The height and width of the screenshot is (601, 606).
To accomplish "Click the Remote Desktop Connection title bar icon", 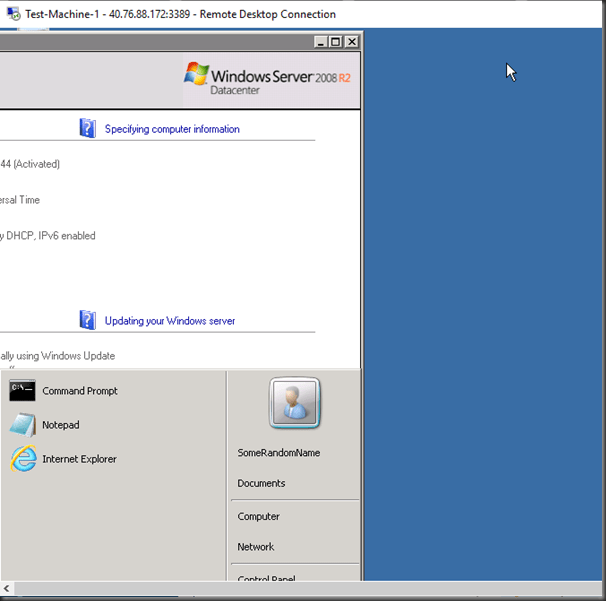I will click(x=13, y=14).
